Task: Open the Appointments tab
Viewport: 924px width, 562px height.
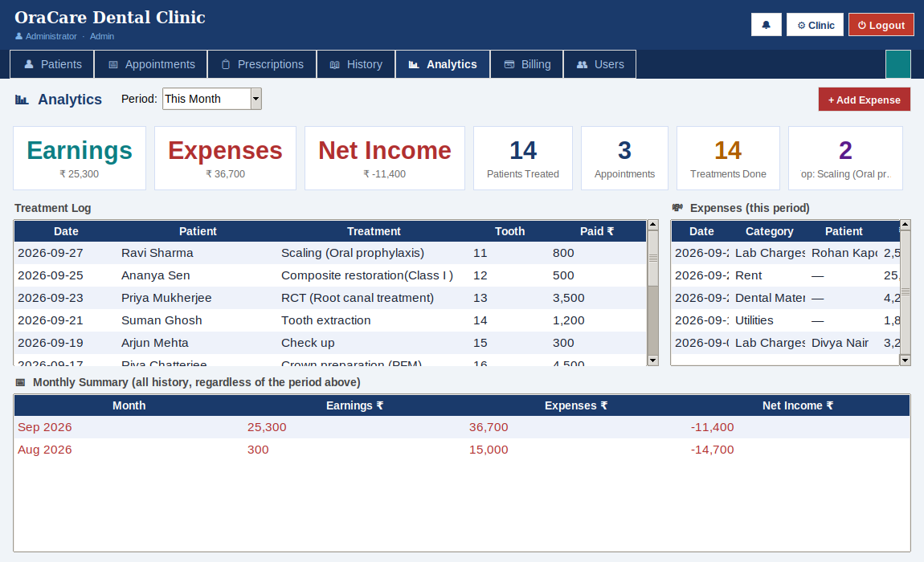Action: [151, 64]
